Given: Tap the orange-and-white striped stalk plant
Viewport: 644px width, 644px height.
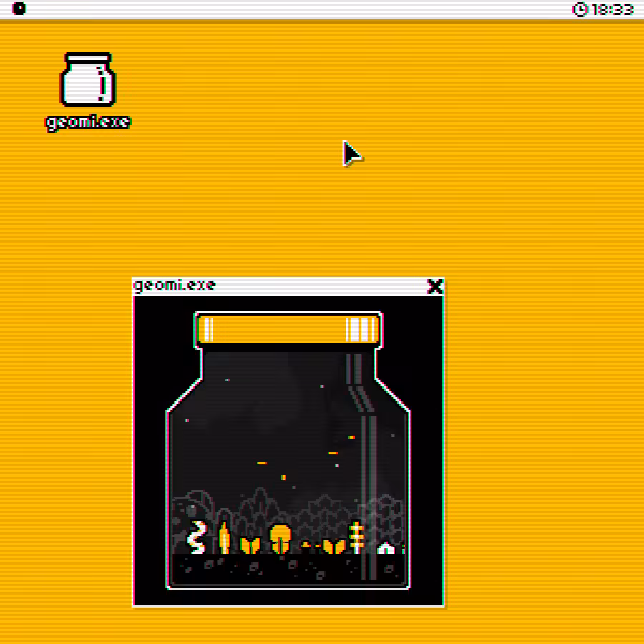Looking at the screenshot, I should click(x=356, y=537).
